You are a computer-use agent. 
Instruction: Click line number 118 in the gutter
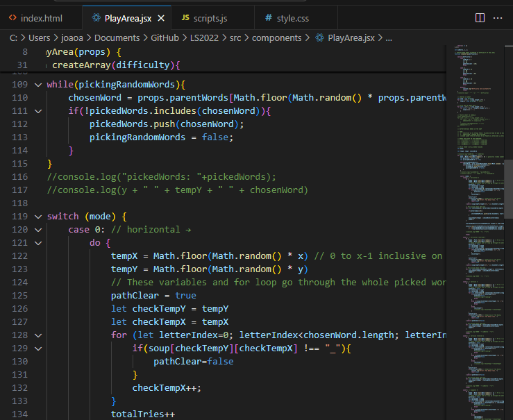[x=19, y=203]
